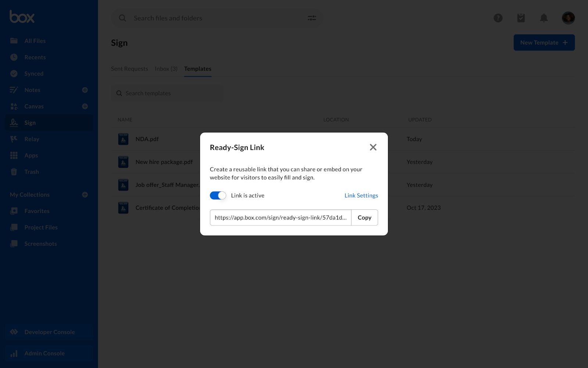The width and height of the screenshot is (588, 368).
Task: Open user profile avatar menu
Action: click(568, 18)
